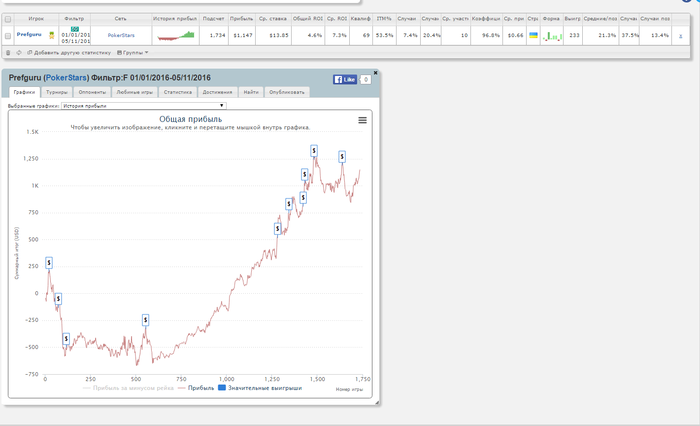Click the Facebook Like button
The image size is (700, 426).
click(x=345, y=79)
